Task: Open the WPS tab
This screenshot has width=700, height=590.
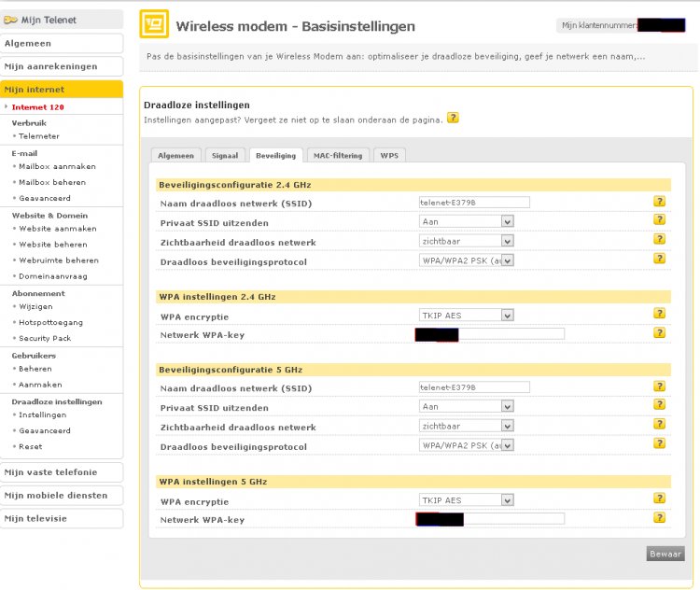Action: point(388,155)
